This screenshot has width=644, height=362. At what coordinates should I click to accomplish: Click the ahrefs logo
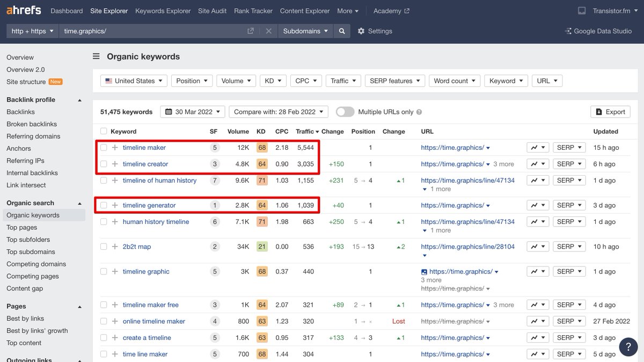(x=25, y=11)
